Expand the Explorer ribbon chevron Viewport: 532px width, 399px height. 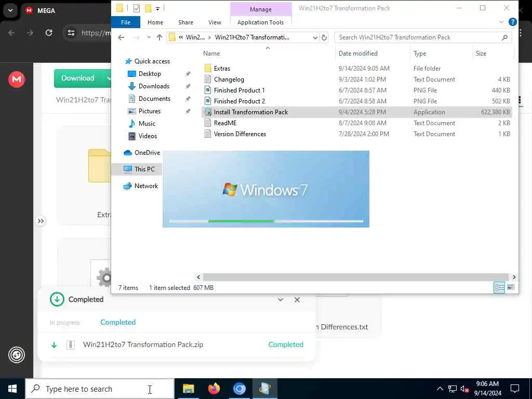[501, 22]
